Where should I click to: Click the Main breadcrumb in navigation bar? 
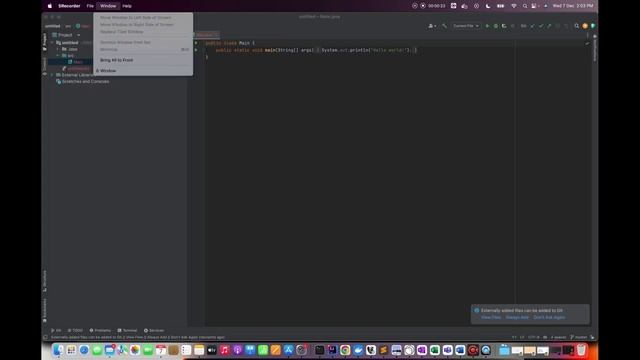[x=83, y=26]
